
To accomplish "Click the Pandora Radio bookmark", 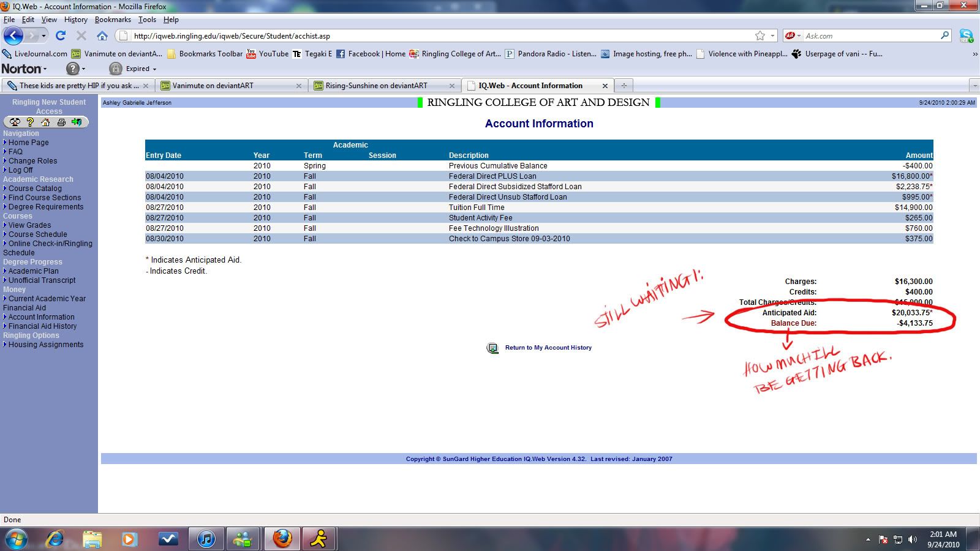I will point(550,54).
